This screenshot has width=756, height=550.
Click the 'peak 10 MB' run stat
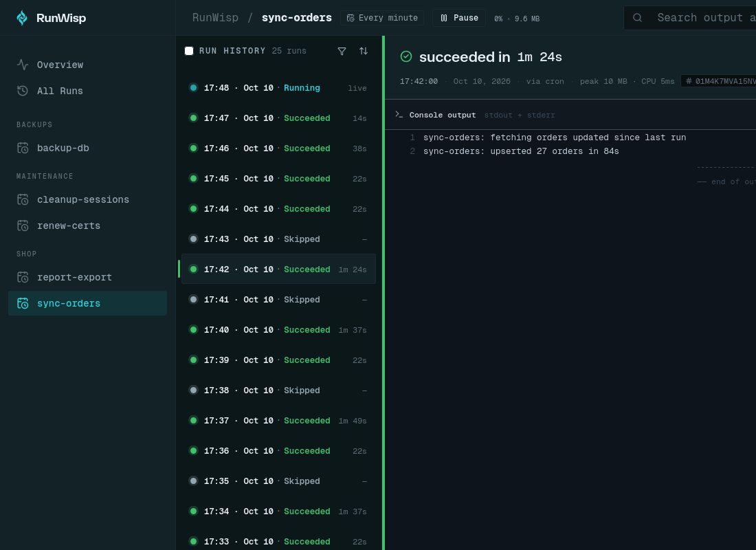[603, 81]
